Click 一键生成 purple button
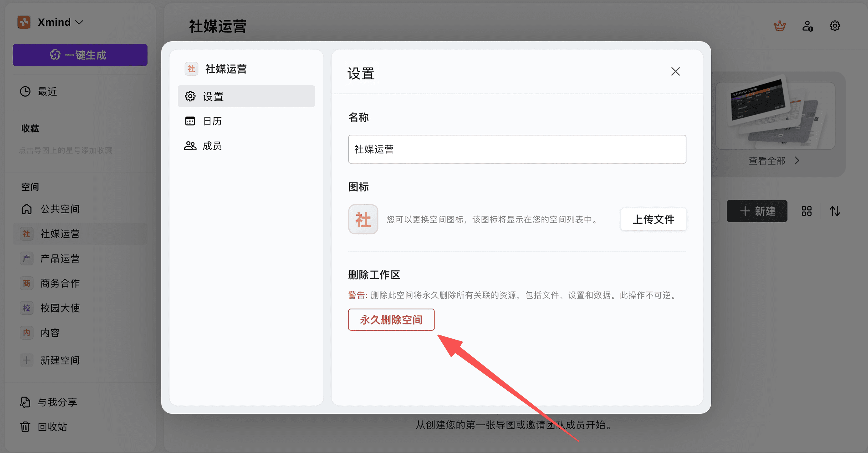The width and height of the screenshot is (868, 453). 80,55
